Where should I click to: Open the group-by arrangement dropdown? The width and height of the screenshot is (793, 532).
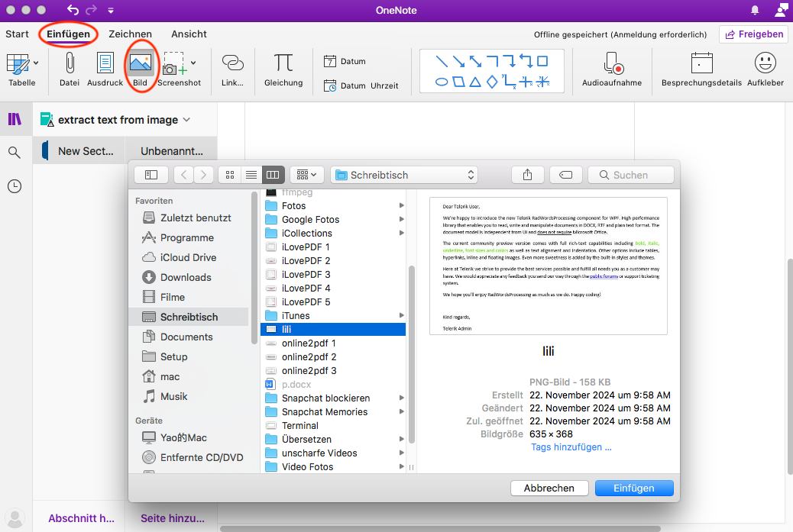pyautogui.click(x=306, y=175)
